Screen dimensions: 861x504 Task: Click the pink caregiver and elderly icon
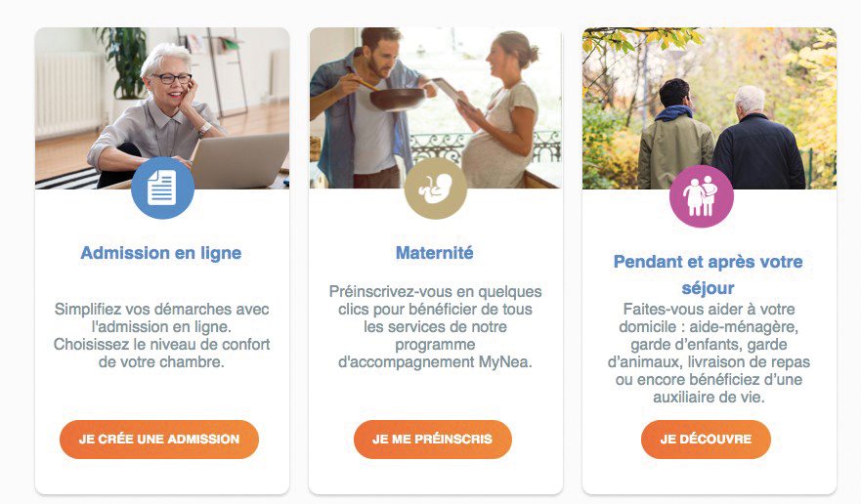(701, 195)
